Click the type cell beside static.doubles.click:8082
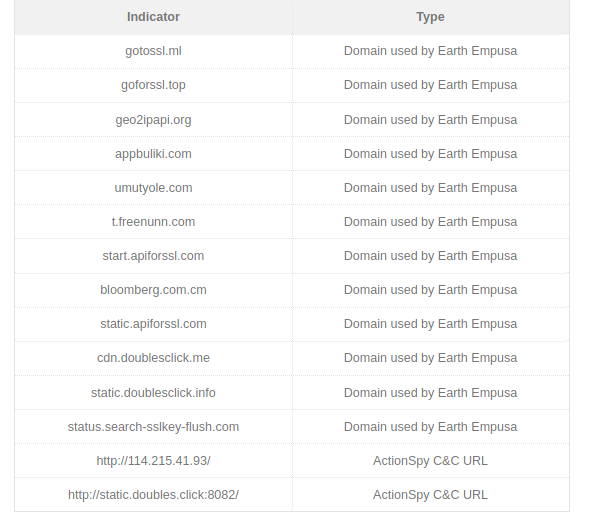 430,495
